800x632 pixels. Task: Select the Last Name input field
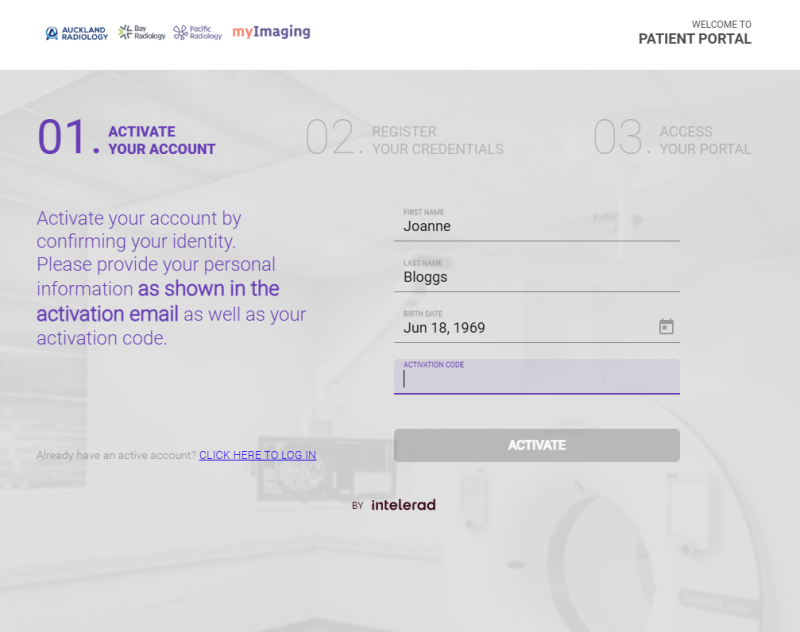pyautogui.click(x=536, y=277)
